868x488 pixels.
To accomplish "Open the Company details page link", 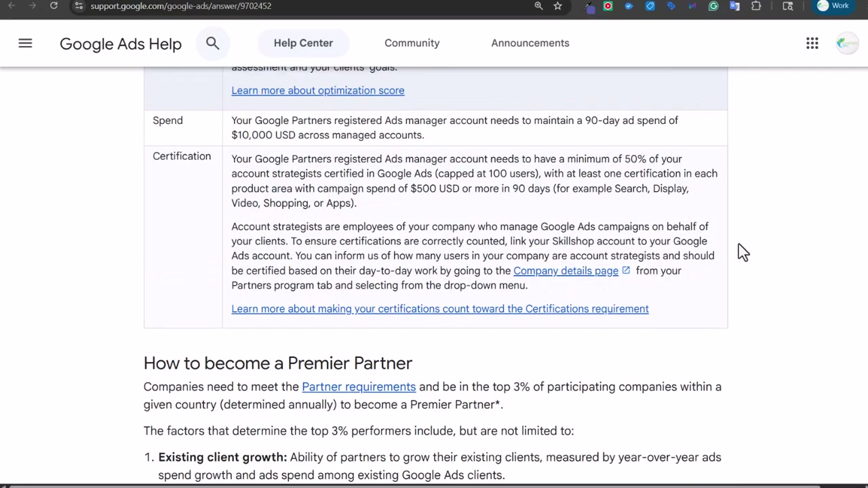I will pos(566,270).
